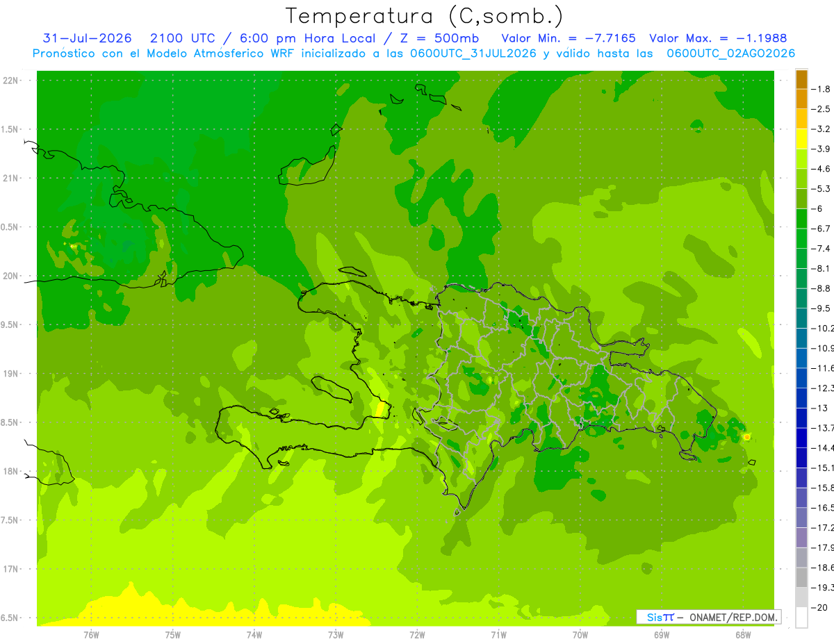Click 'Valor Min. = -7.7165' text

569,38
